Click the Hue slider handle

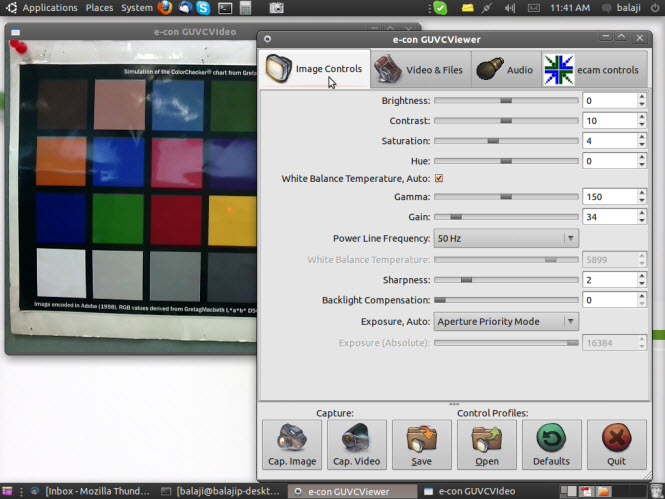pos(506,161)
